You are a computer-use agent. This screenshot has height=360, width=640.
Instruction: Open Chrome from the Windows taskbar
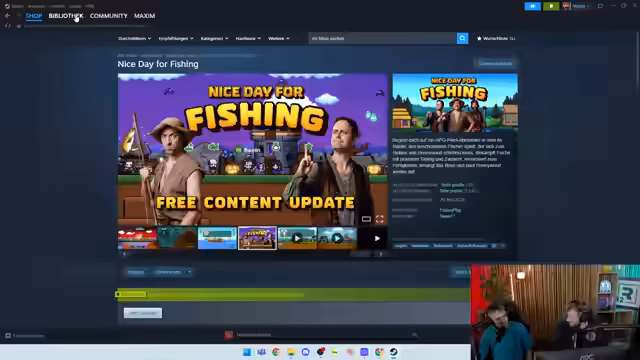pyautogui.click(x=276, y=352)
